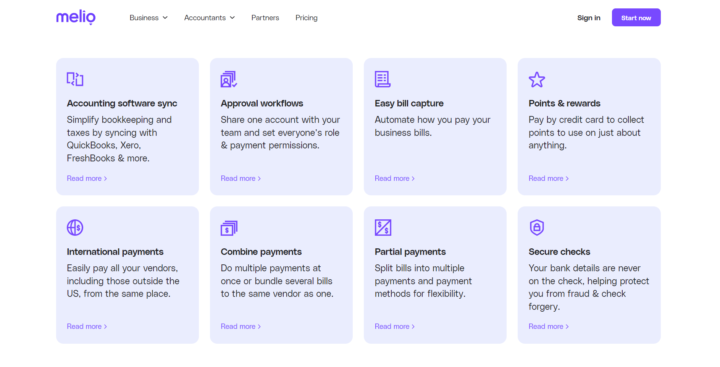Viewport: 720px width, 367px height.
Task: Read more about Accounting software sync
Action: [x=87, y=178]
